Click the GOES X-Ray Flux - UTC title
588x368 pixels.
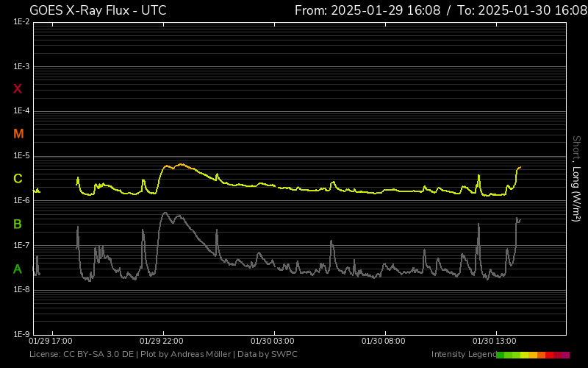[98, 10]
